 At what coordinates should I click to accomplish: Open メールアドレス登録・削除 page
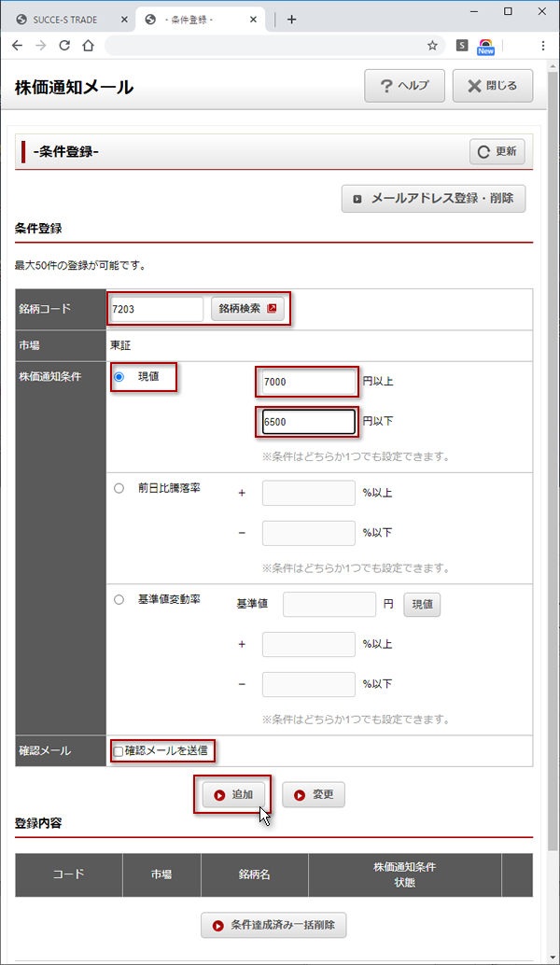click(x=434, y=199)
